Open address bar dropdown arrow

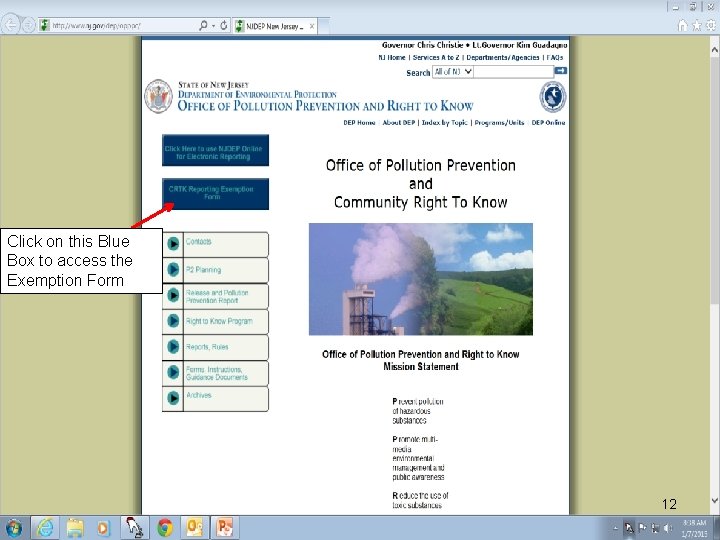tap(214, 26)
